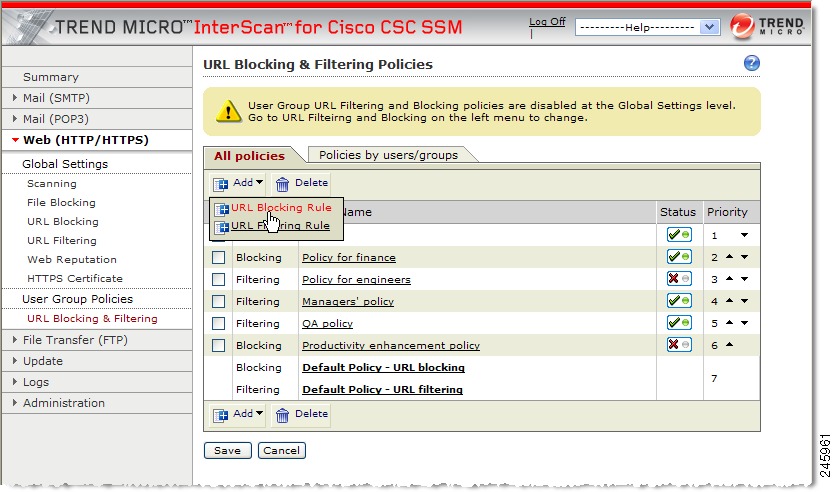Move QA policy down
The width and height of the screenshot is (836, 492).
tap(744, 322)
